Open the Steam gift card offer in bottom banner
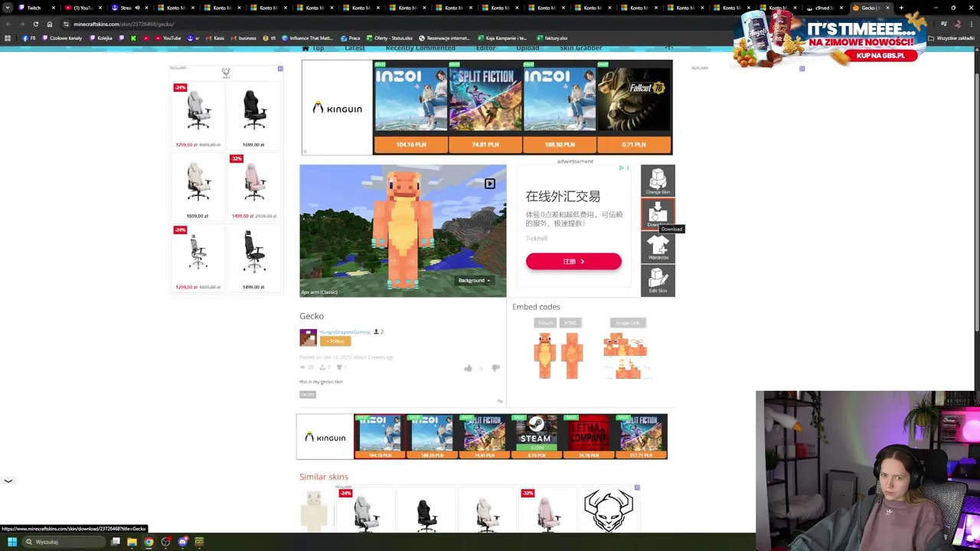 [x=536, y=436]
